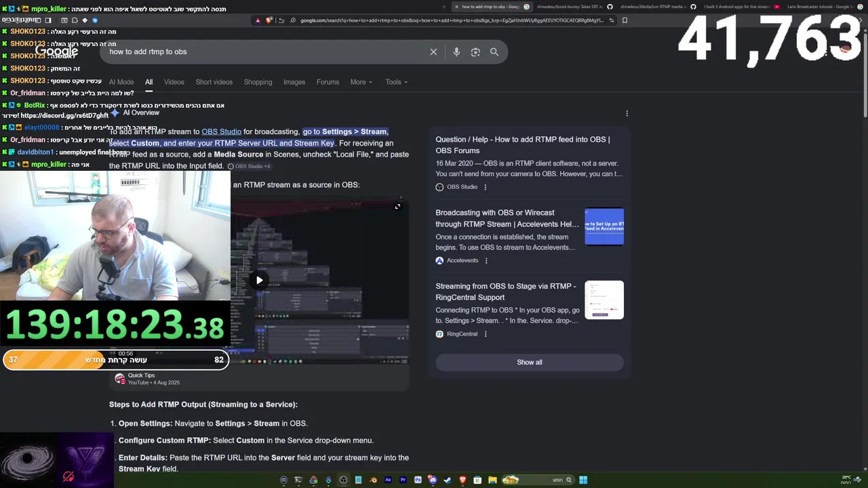This screenshot has height=488, width=868.
Task: Click the 'Configure Custom RTMP:' step text
Action: 164,441
